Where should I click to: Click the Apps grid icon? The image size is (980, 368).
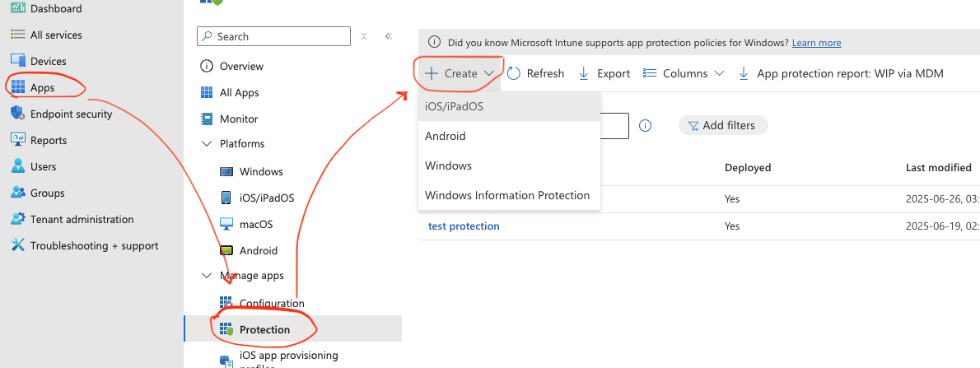click(x=18, y=87)
